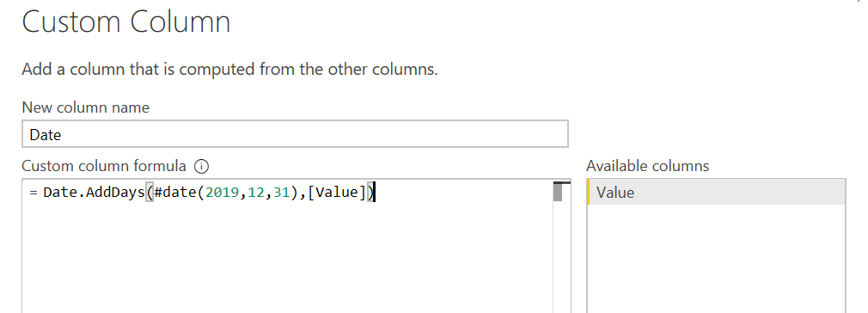
Task: Click the Available columns heading
Action: click(x=648, y=166)
